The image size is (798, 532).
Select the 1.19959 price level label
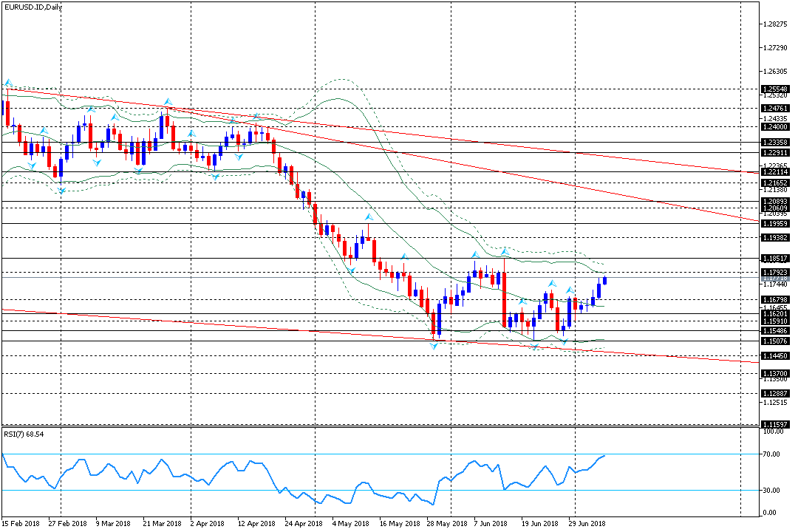(775, 223)
